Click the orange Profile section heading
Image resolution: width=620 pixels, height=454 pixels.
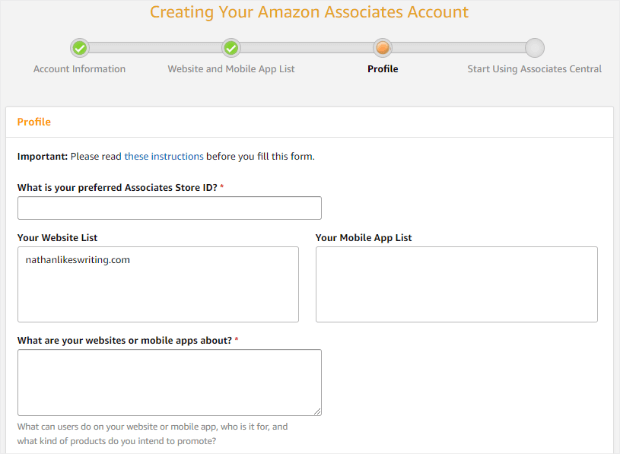point(34,122)
